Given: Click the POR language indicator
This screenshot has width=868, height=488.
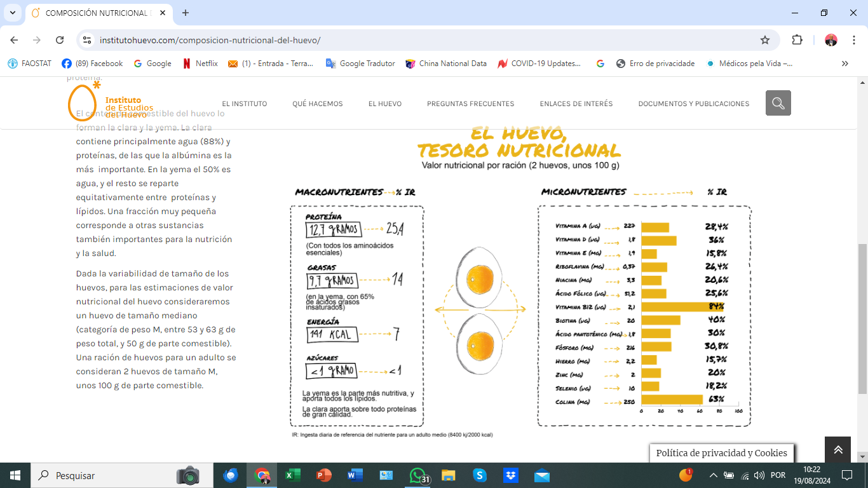Looking at the screenshot, I should click(778, 475).
